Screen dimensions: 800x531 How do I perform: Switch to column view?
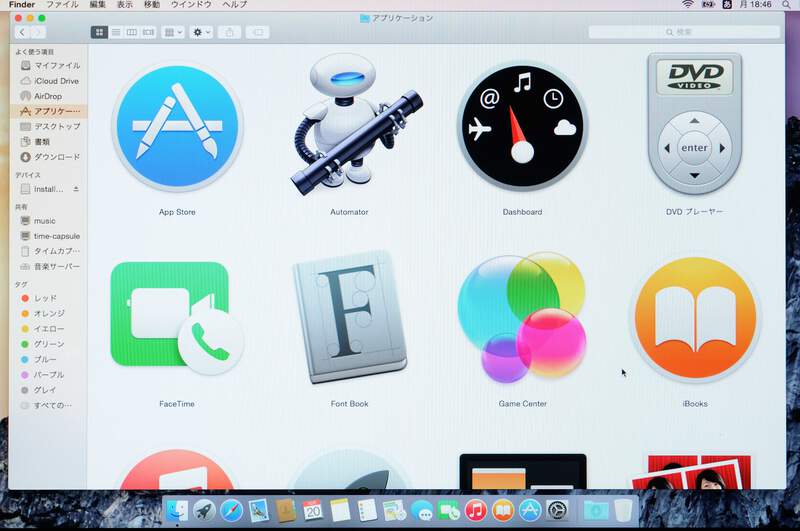coord(132,32)
